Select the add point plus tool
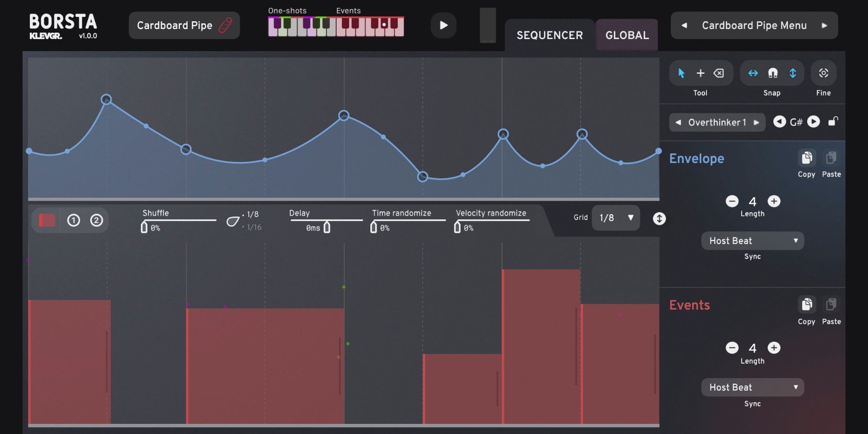Screen dimensions: 868x434 pyautogui.click(x=700, y=73)
